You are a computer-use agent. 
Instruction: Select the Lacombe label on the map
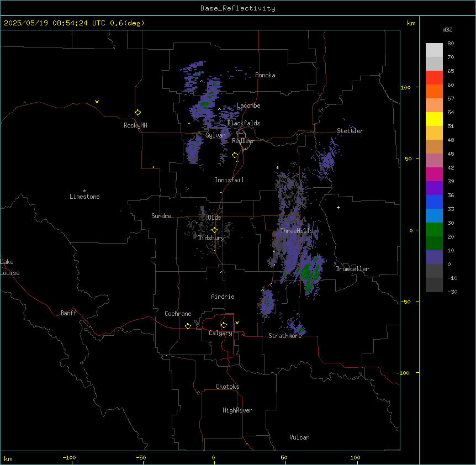pyautogui.click(x=248, y=105)
